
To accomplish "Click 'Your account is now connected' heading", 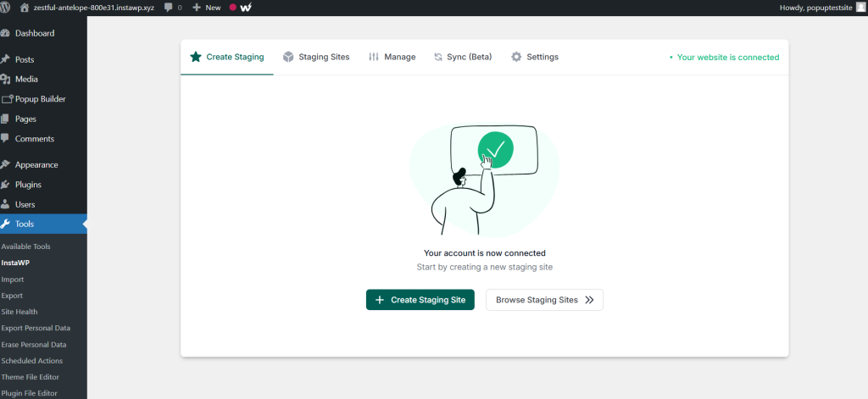I will [x=485, y=253].
